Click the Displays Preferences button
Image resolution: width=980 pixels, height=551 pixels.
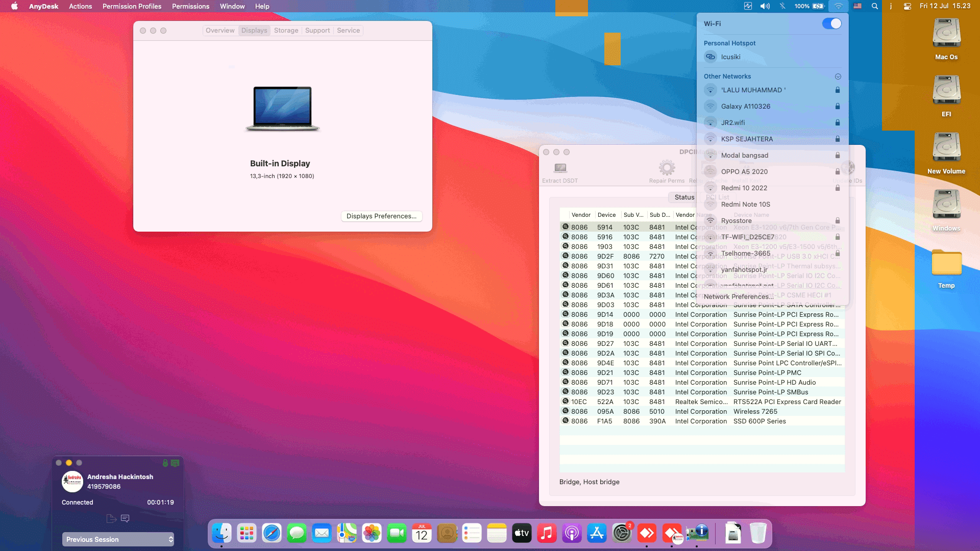[x=381, y=216]
